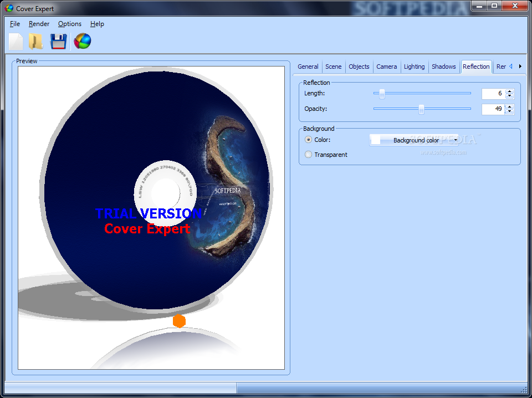
Task: Open the partially hidden Rer tab
Action: pyautogui.click(x=501, y=67)
